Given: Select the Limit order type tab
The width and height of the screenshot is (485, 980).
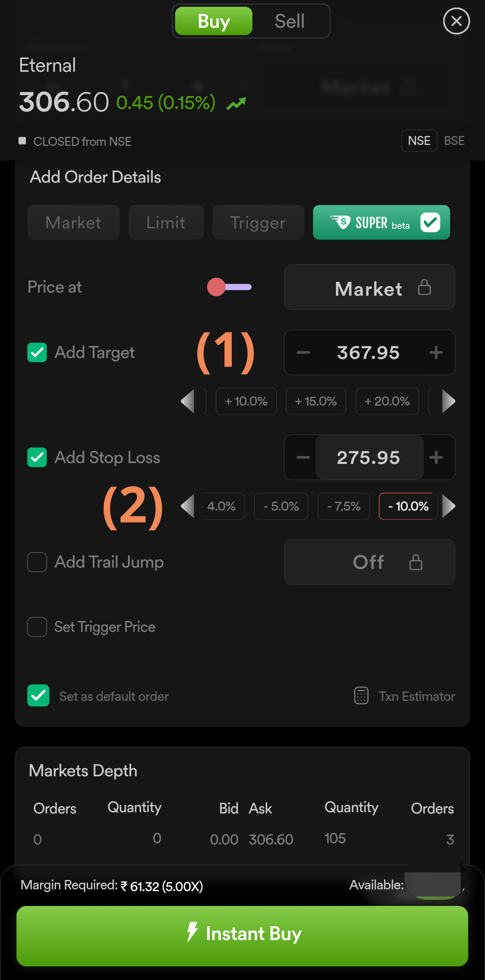Looking at the screenshot, I should (166, 223).
